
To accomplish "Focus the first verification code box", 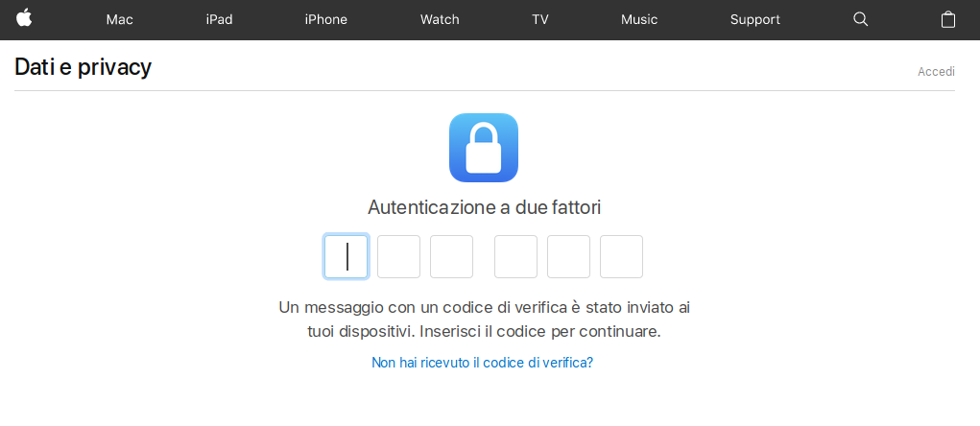I will (x=347, y=256).
